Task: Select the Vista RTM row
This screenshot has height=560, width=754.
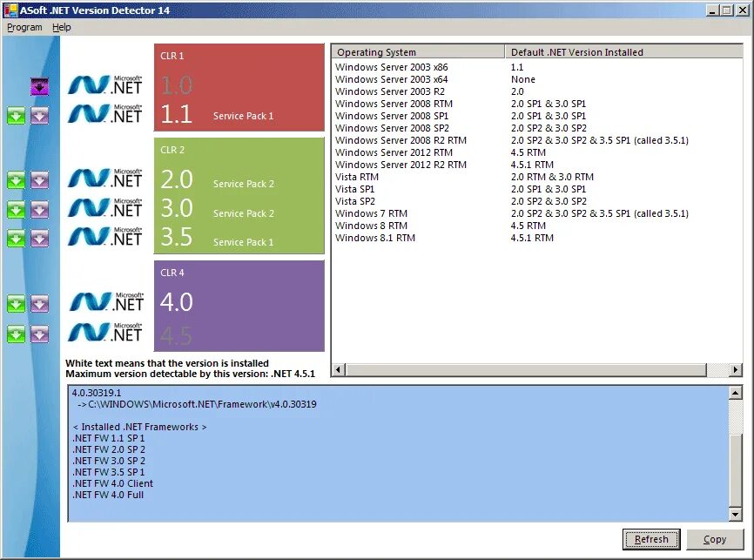Action: [x=536, y=177]
